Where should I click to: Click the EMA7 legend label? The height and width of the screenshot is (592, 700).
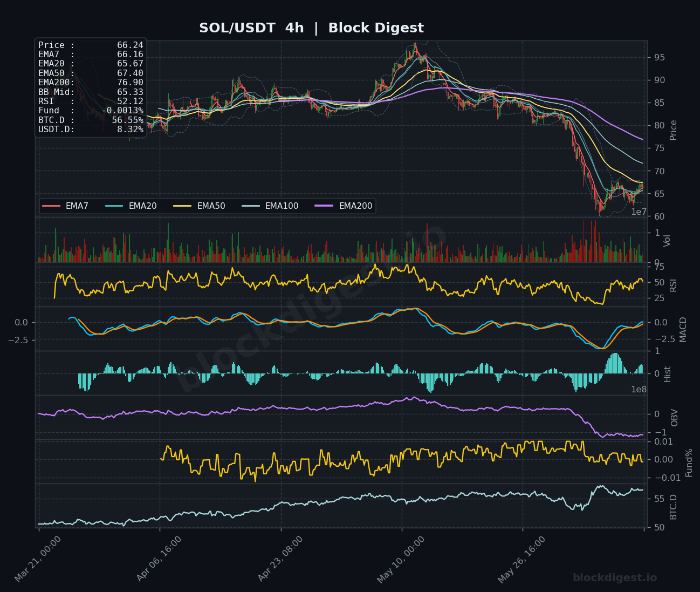coord(77,206)
